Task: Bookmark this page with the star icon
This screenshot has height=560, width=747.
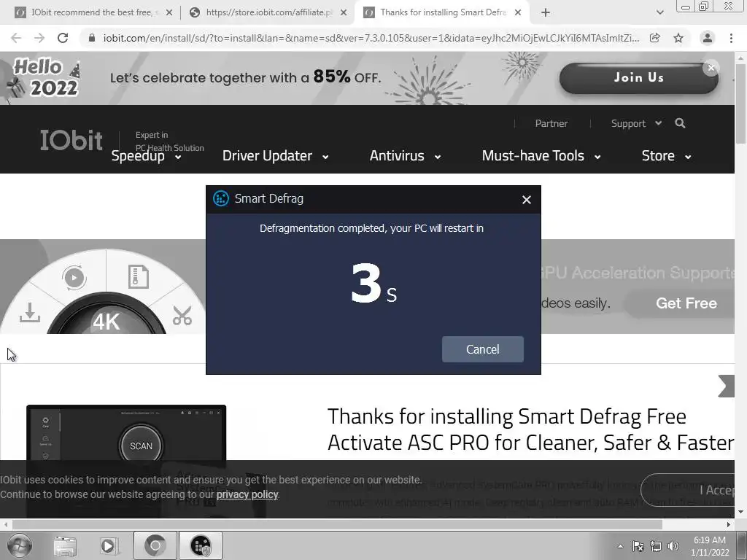Action: pos(678,38)
